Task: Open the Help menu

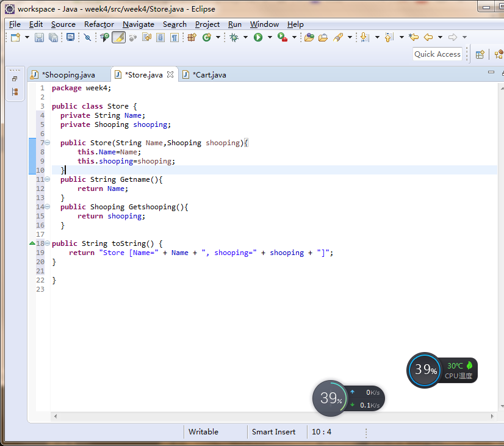Action: [x=295, y=24]
